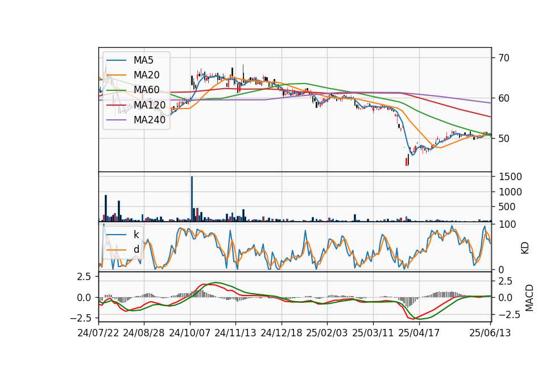Click the green MA60 legend line swatch
The width and height of the screenshot is (546, 392).
(x=116, y=90)
